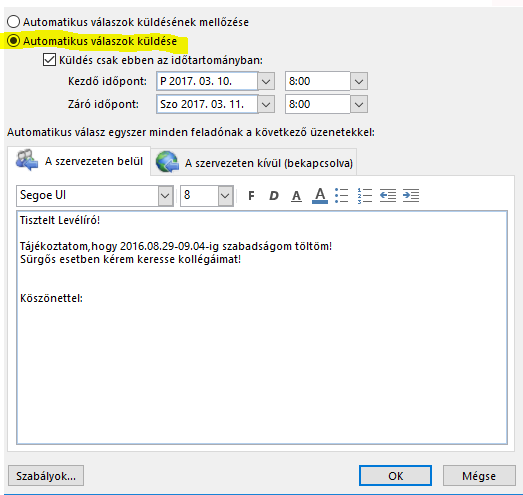
Task: Open the Kezdő időpont date dropdown
Action: (266, 81)
